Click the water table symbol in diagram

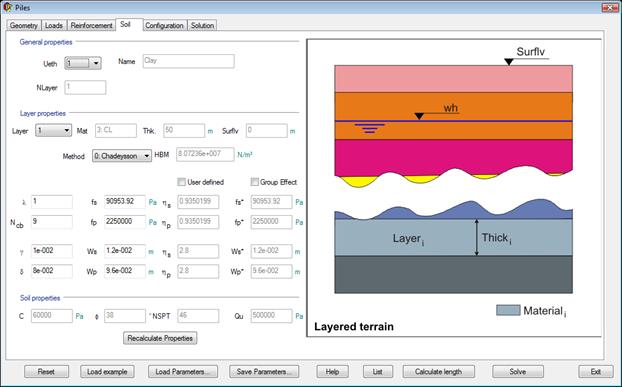click(x=369, y=128)
